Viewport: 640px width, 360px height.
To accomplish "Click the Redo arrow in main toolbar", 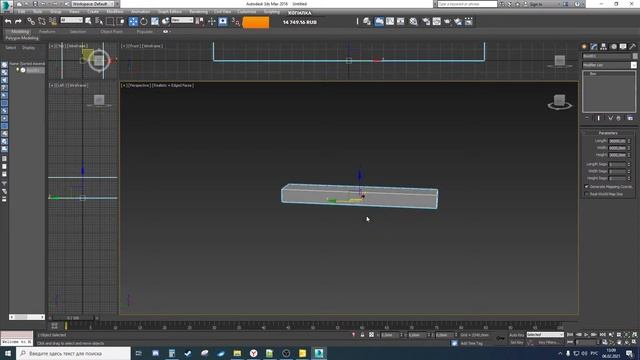I will (x=18, y=22).
